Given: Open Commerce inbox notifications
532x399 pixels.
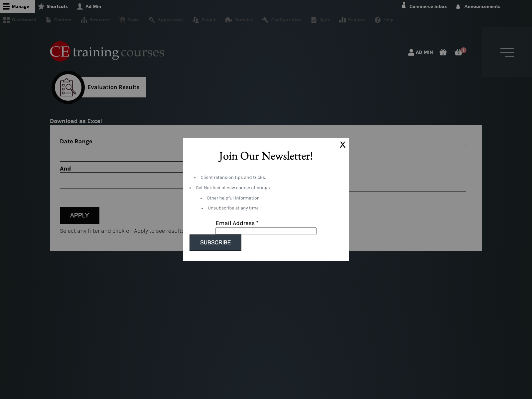Looking at the screenshot, I should click(424, 6).
